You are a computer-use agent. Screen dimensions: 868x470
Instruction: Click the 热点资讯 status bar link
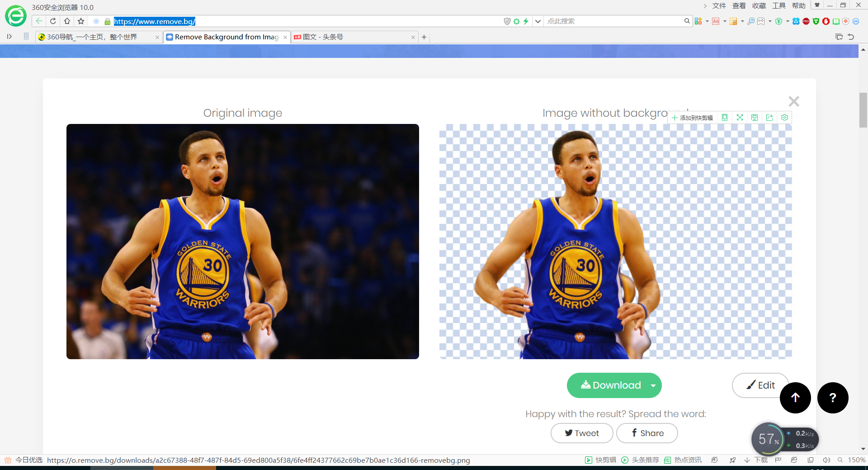coord(683,460)
